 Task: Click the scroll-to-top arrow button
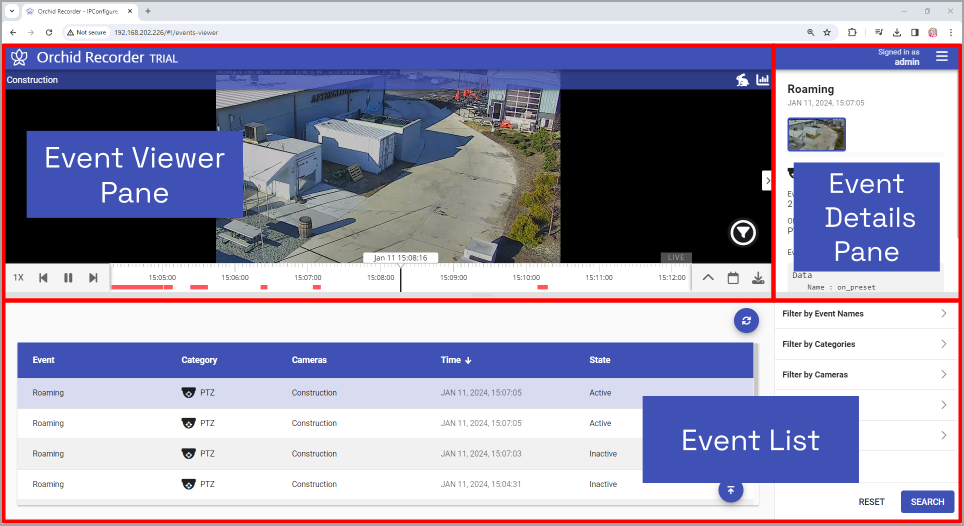731,490
